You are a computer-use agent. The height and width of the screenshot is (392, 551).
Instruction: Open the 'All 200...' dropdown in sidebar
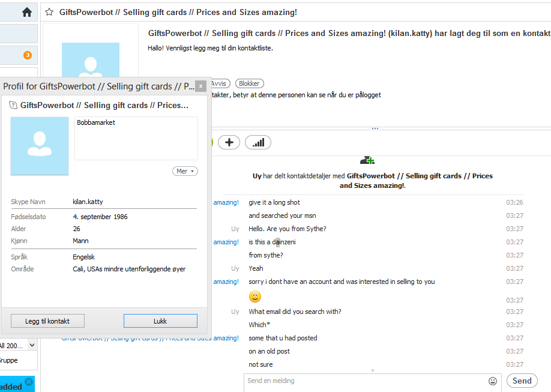click(18, 345)
